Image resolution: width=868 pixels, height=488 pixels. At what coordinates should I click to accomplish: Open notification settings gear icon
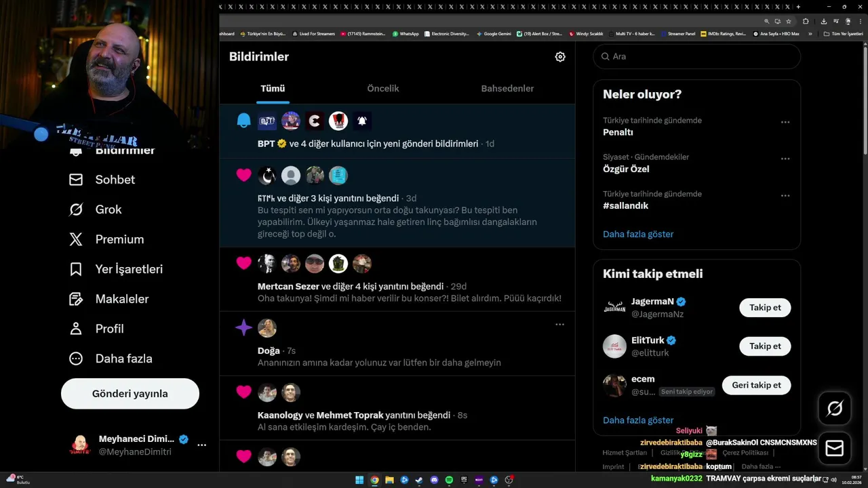coord(560,57)
